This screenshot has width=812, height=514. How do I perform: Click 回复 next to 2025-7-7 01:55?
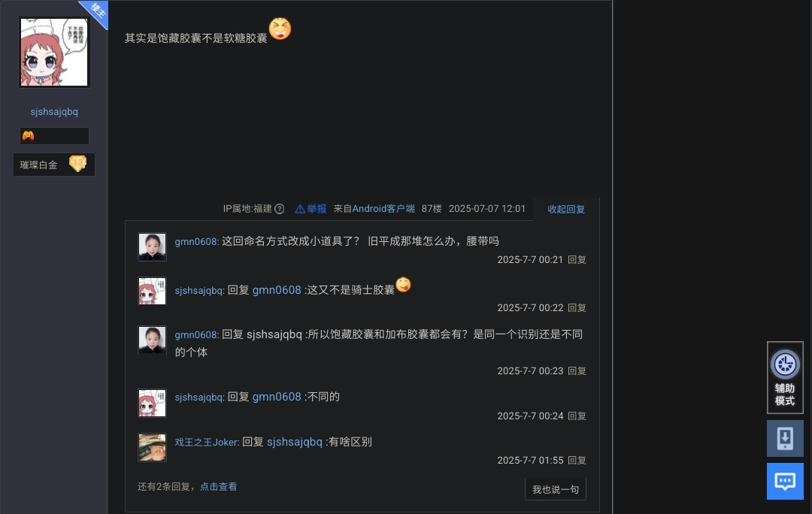[577, 460]
